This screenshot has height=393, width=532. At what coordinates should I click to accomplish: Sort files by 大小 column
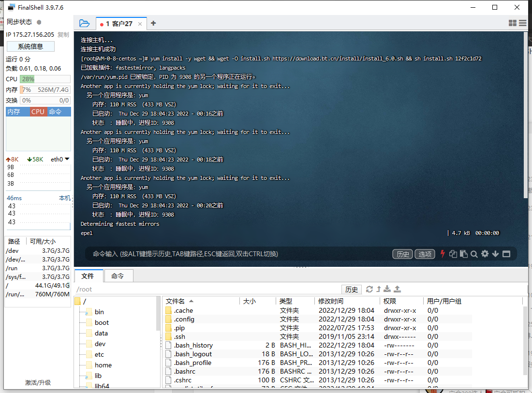tap(258, 301)
